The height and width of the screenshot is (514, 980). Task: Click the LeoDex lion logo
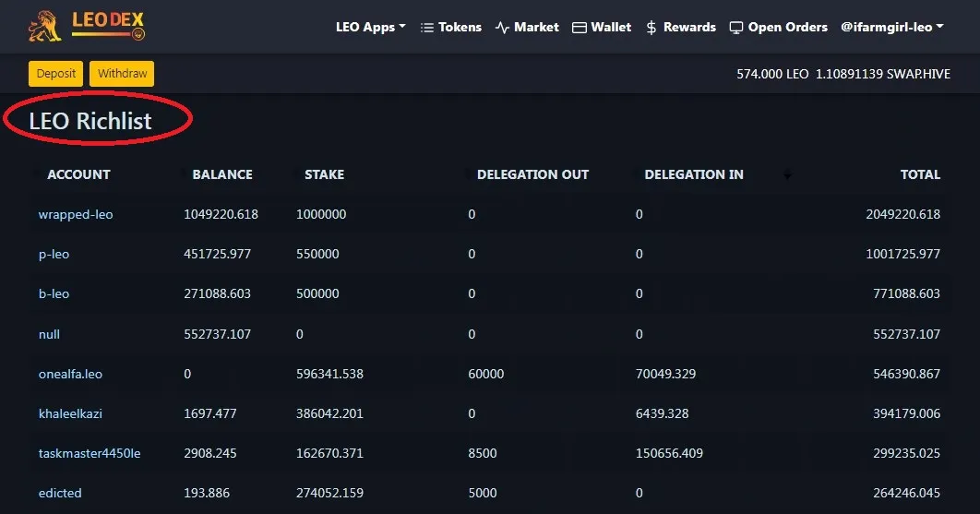pyautogui.click(x=45, y=26)
